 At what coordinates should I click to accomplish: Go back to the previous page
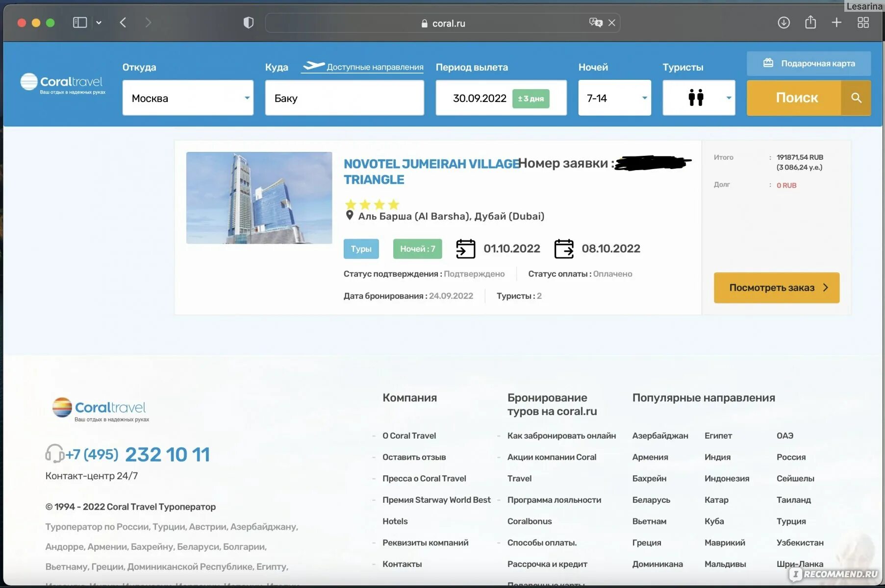click(x=123, y=23)
